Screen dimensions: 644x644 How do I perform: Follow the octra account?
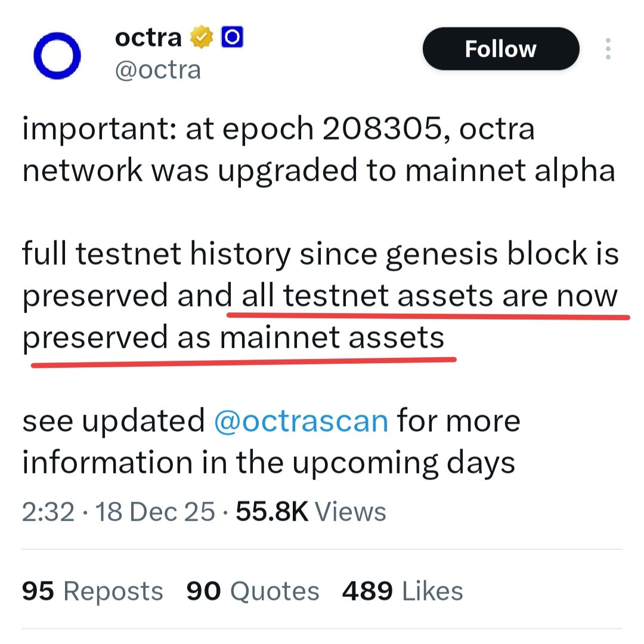[500, 49]
